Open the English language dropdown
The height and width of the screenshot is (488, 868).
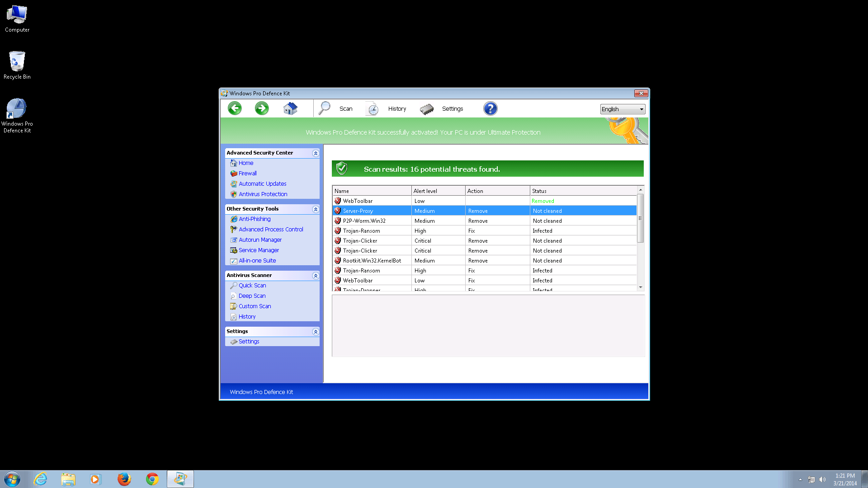tap(623, 109)
